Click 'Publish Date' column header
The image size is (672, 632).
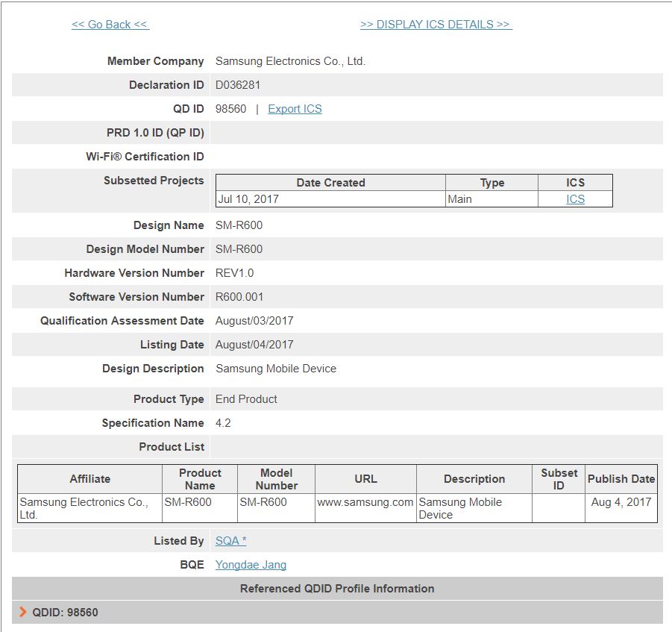click(x=621, y=479)
